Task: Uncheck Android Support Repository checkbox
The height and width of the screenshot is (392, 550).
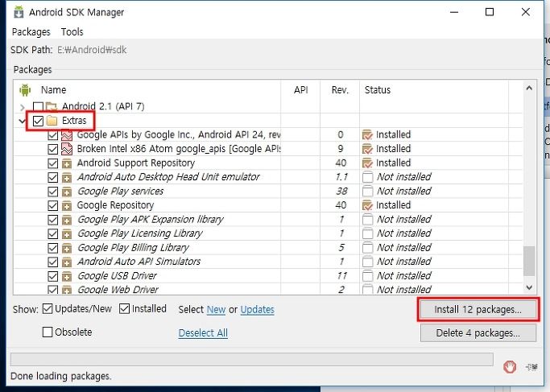Action: pos(52,163)
